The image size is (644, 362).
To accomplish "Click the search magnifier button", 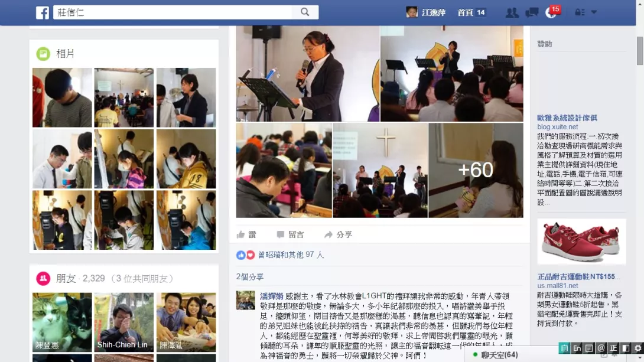I will (x=305, y=12).
